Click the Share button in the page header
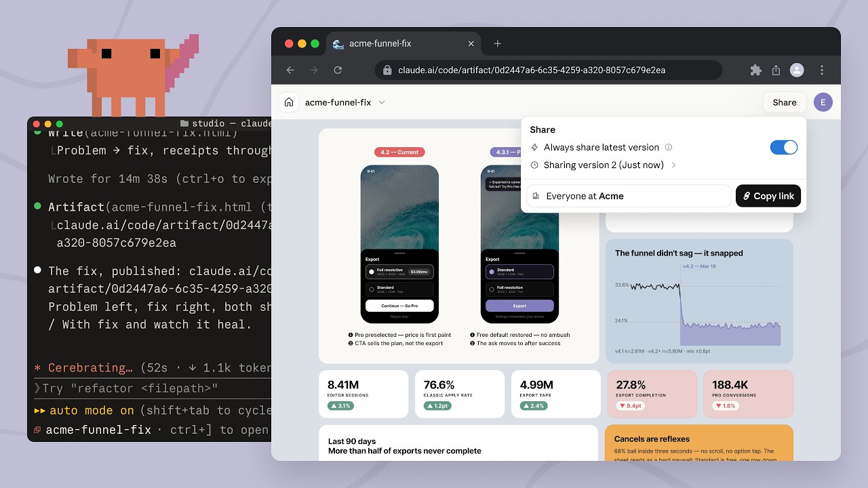Screen dimensions: 868x488 (x=785, y=102)
